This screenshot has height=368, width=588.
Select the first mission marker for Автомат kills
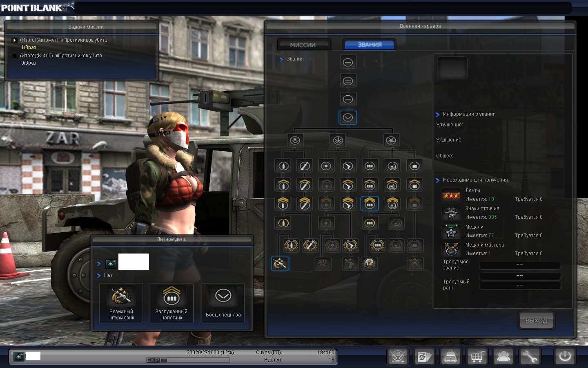[15, 40]
